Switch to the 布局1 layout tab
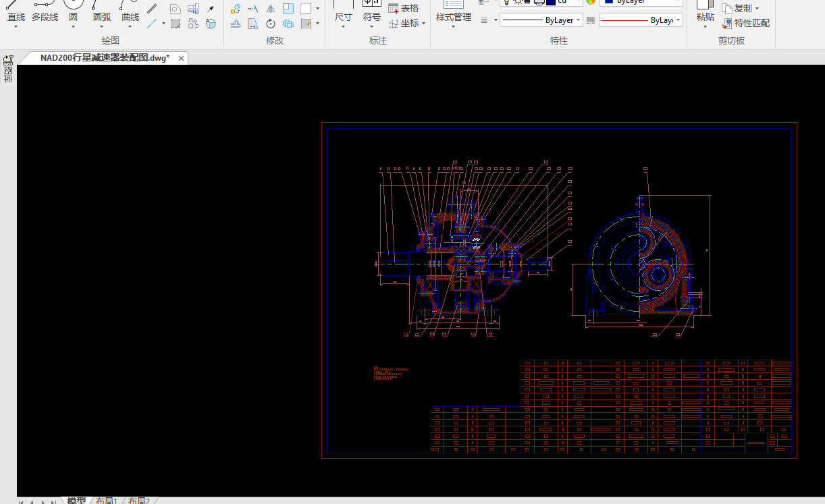Screen dimensions: 825x504 pos(106,501)
